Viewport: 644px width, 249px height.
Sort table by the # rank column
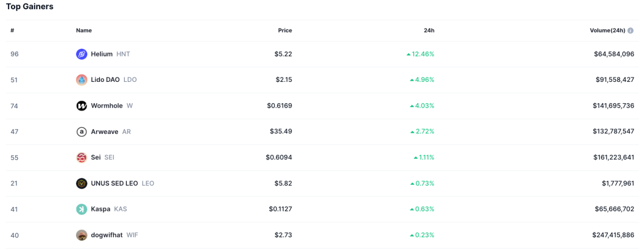12,31
